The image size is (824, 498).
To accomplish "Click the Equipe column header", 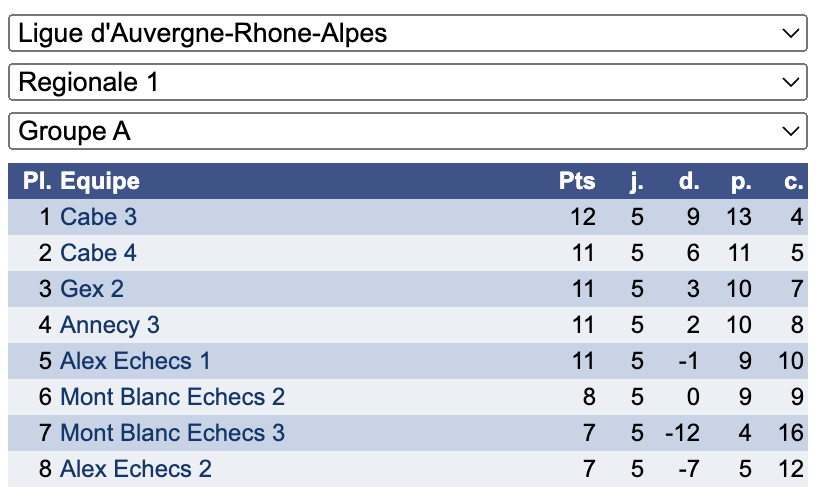I will point(100,182).
